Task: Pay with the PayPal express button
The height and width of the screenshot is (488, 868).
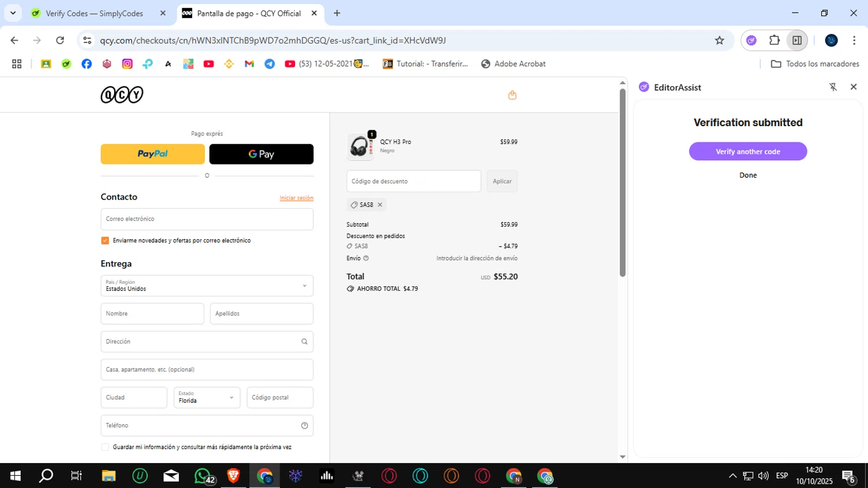Action: click(153, 154)
